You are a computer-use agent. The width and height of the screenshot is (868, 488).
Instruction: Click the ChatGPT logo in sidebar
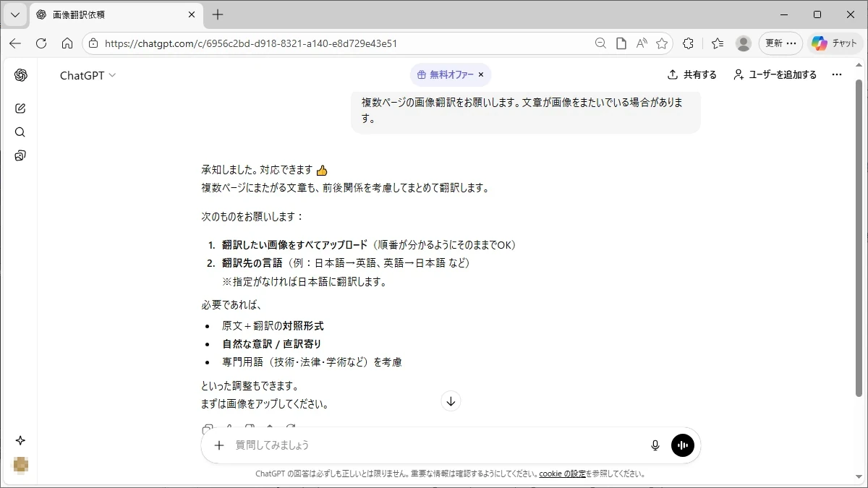[x=20, y=75]
